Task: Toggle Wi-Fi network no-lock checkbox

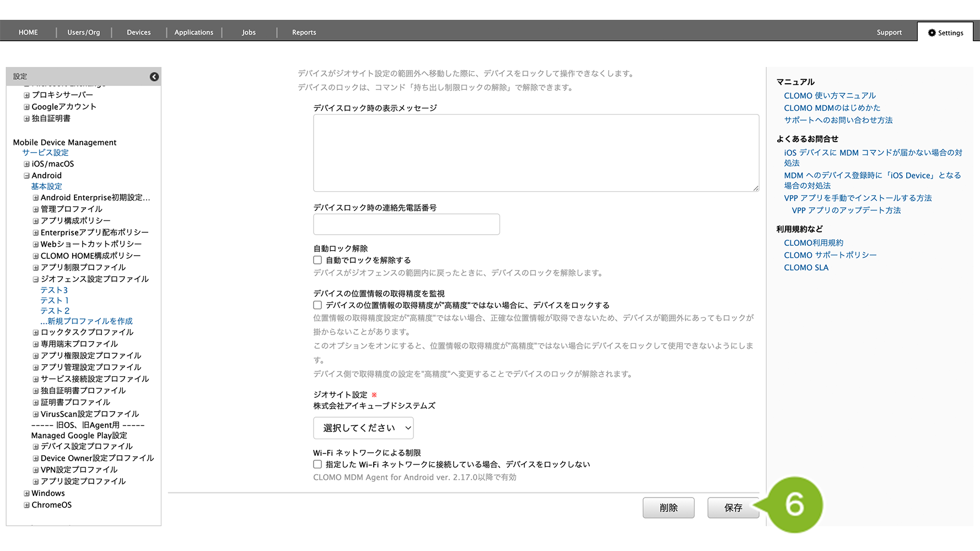Action: (317, 464)
